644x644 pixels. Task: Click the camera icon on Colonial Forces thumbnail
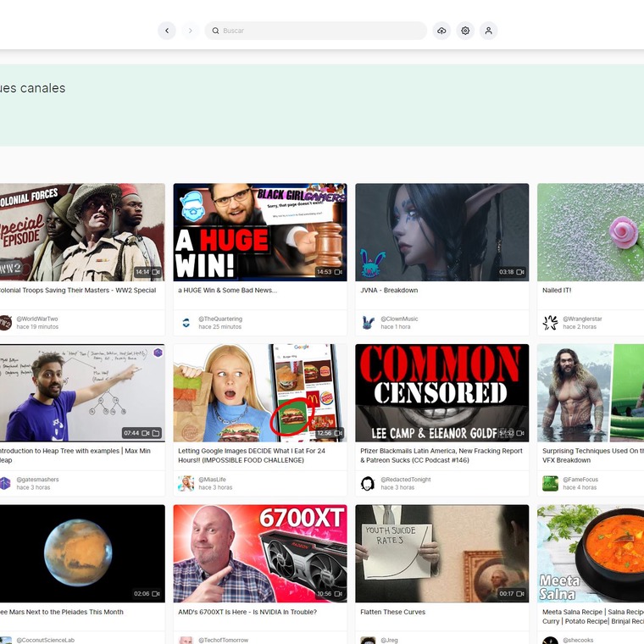pyautogui.click(x=156, y=272)
